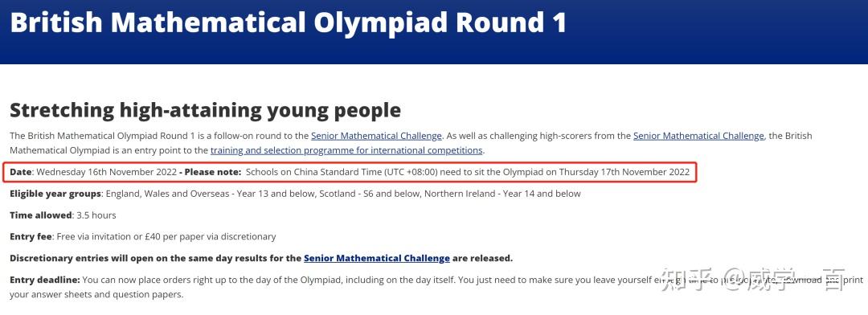Viewport: 868px width, 315px height.
Task: Select the Eligible year groups label
Action: 55,194
